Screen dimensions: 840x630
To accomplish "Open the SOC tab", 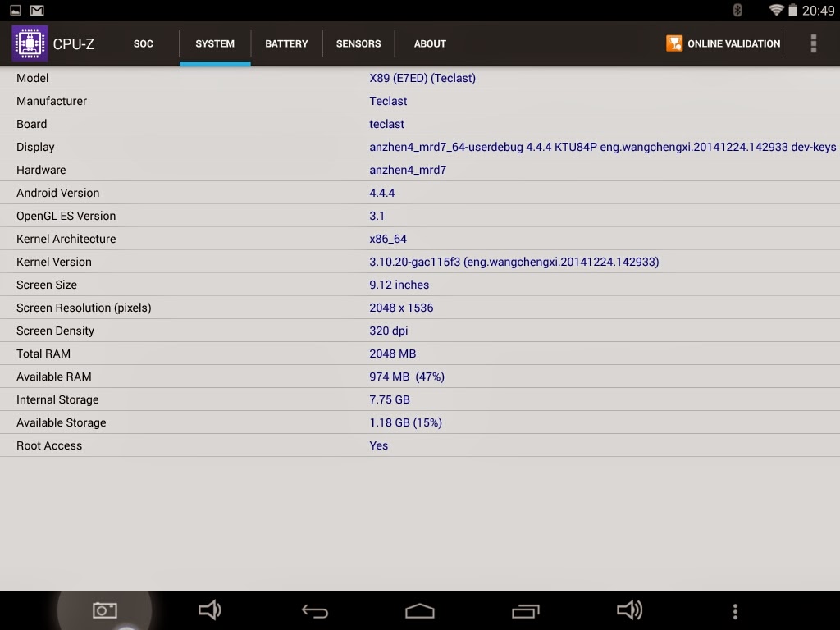I will (143, 44).
